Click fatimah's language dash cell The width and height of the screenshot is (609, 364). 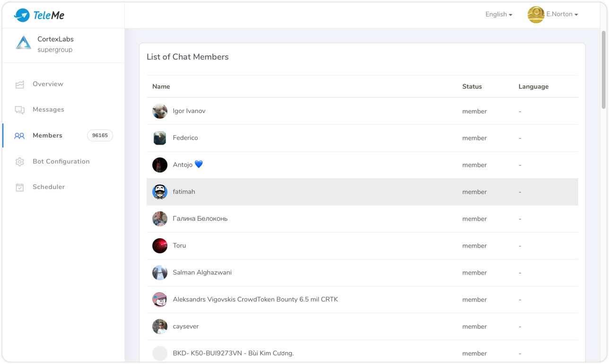(520, 192)
